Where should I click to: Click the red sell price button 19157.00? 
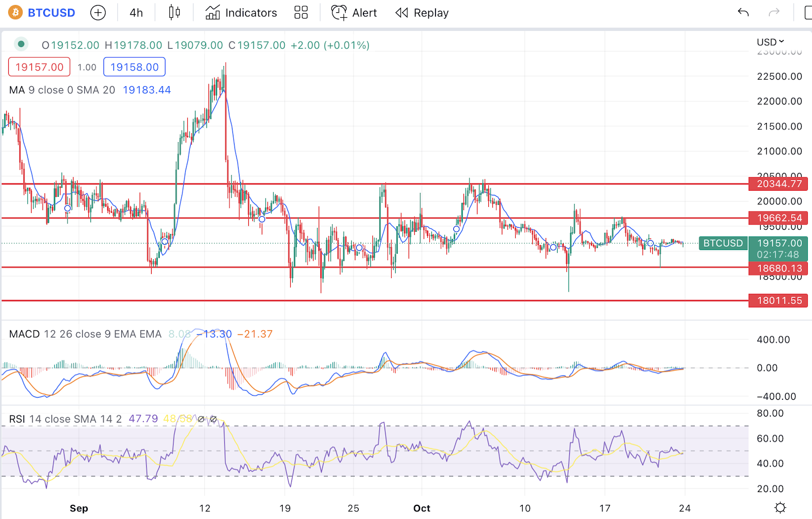coord(39,67)
